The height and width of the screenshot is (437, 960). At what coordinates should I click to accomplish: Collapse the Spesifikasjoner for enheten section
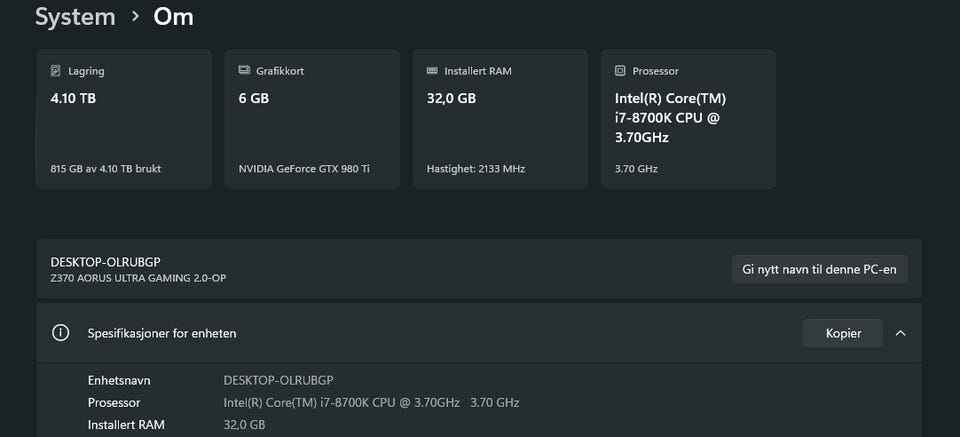tap(900, 333)
